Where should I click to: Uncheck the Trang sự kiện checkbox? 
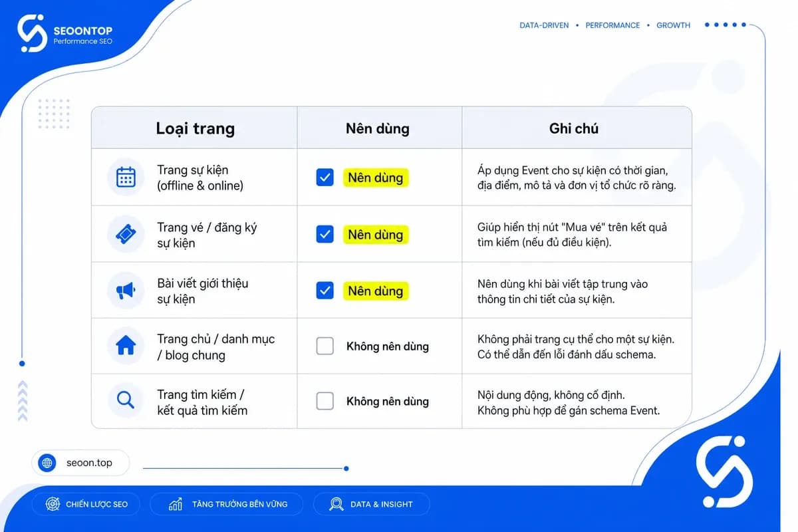click(x=325, y=178)
